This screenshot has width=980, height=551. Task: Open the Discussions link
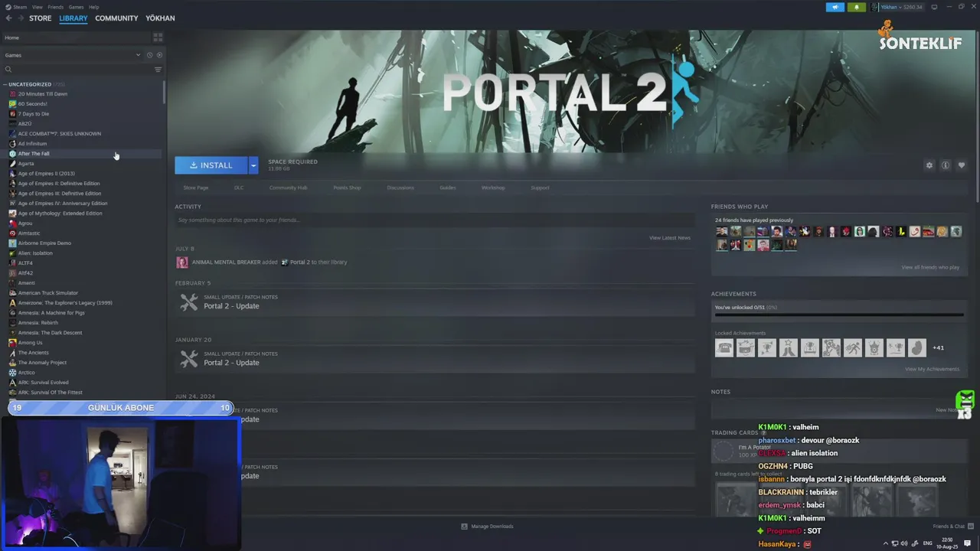400,187
